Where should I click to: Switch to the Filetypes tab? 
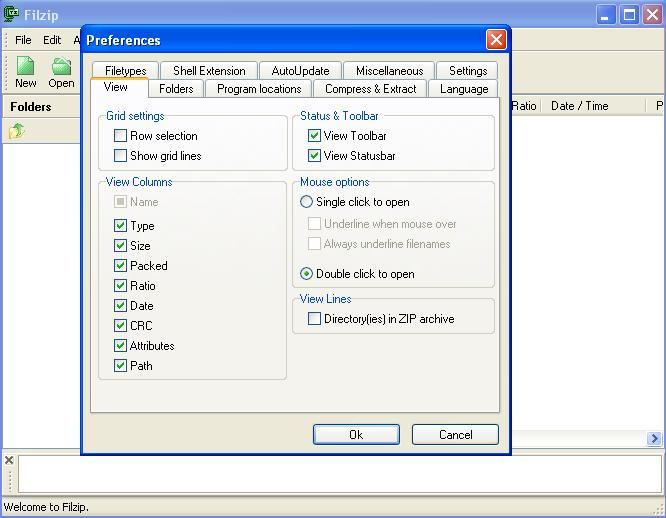click(x=126, y=70)
